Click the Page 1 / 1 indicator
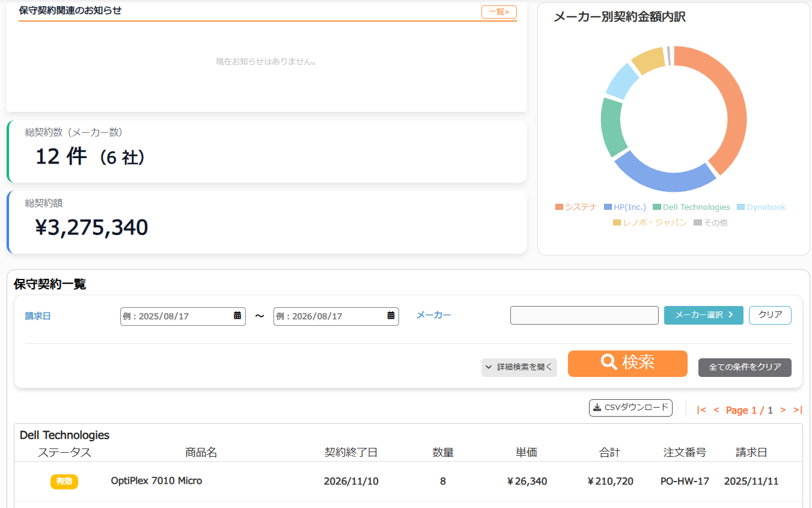Image resolution: width=812 pixels, height=508 pixels. 749,410
